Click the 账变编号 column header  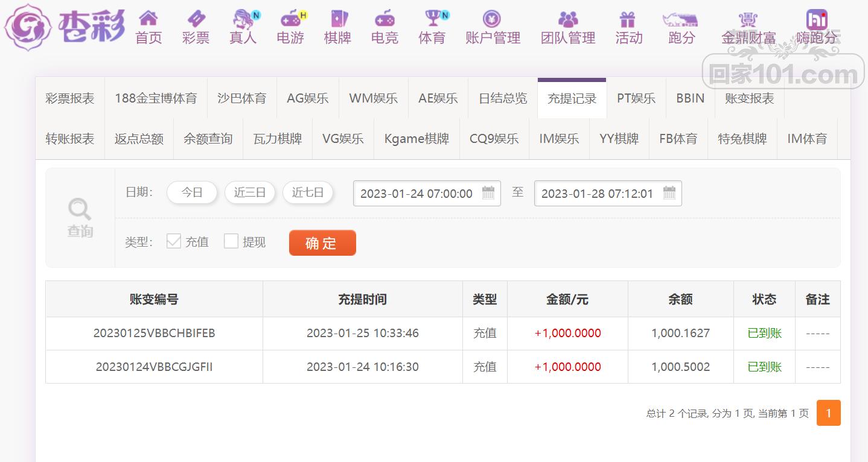pos(154,299)
